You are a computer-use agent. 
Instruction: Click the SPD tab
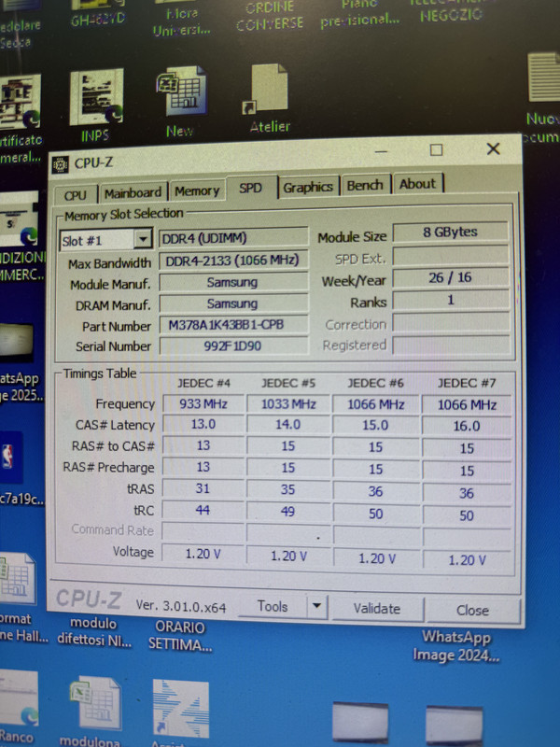tap(250, 189)
